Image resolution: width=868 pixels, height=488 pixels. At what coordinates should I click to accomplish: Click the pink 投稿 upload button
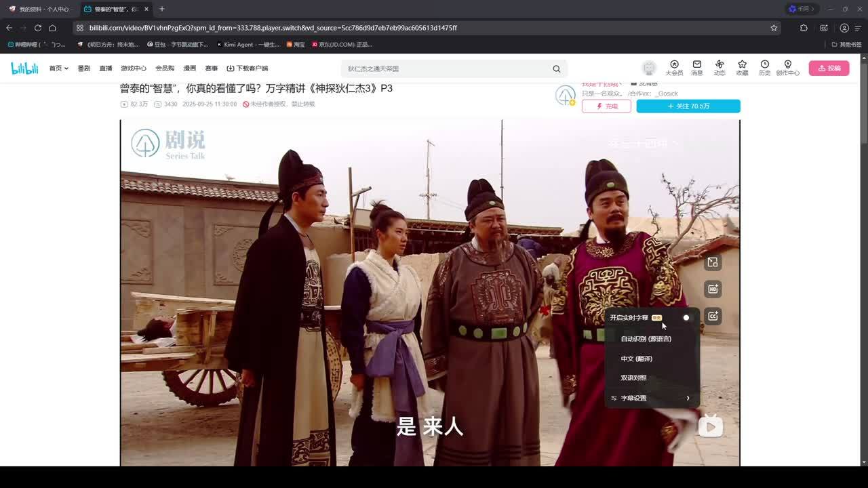829,68
